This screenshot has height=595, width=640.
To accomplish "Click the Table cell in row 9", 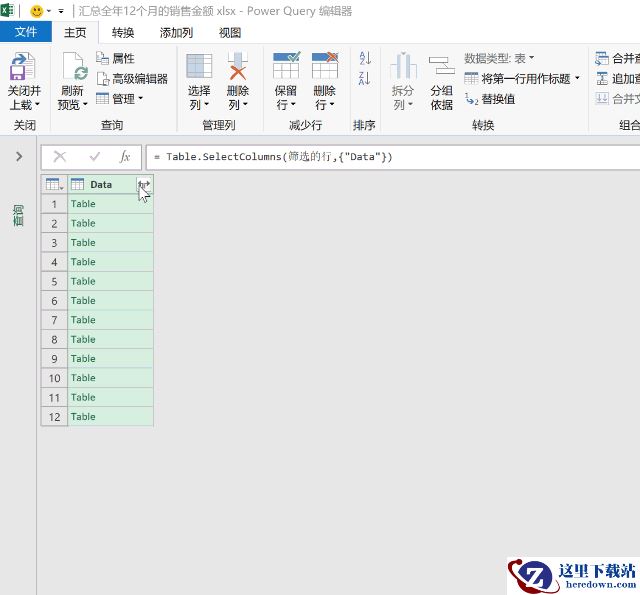I will [111, 359].
